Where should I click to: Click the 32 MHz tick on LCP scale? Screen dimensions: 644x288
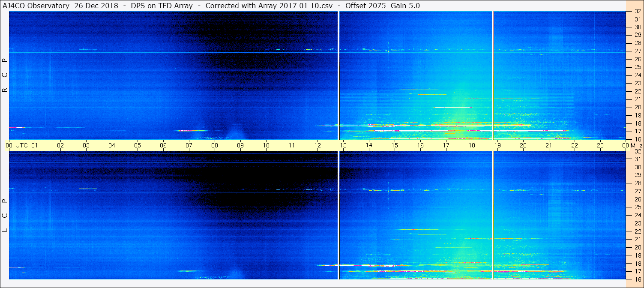638,151
